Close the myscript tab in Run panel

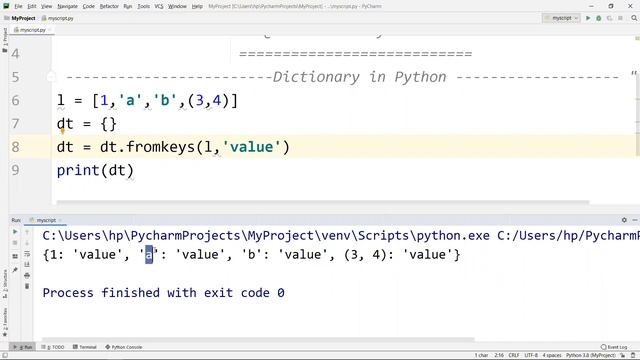pos(60,220)
